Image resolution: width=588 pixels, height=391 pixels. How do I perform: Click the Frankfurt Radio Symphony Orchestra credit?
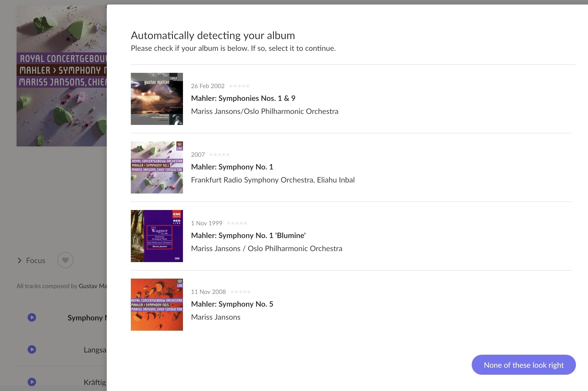coord(273,179)
